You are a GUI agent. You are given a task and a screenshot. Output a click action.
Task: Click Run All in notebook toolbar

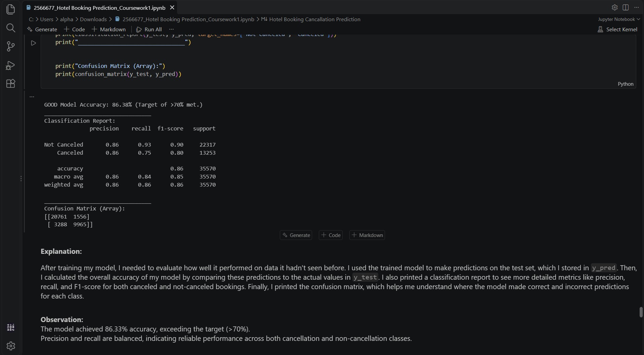(149, 29)
